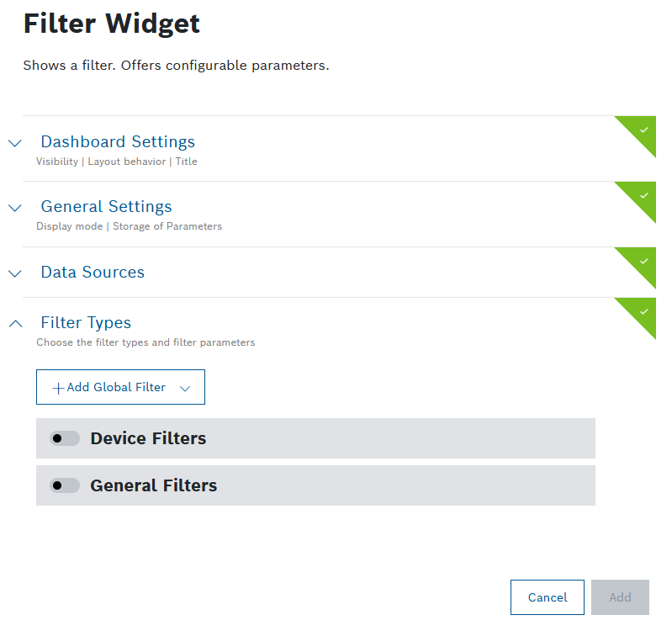Select the Data Sources section title

(x=93, y=272)
